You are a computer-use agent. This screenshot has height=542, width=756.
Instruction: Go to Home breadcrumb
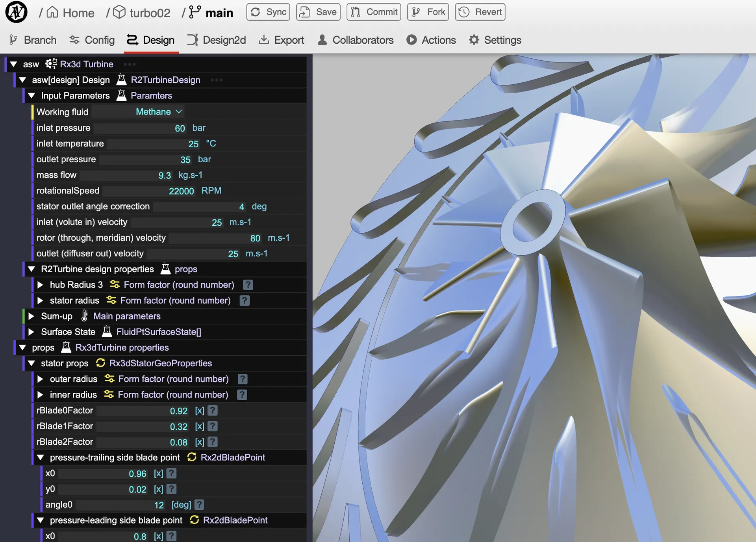70,13
